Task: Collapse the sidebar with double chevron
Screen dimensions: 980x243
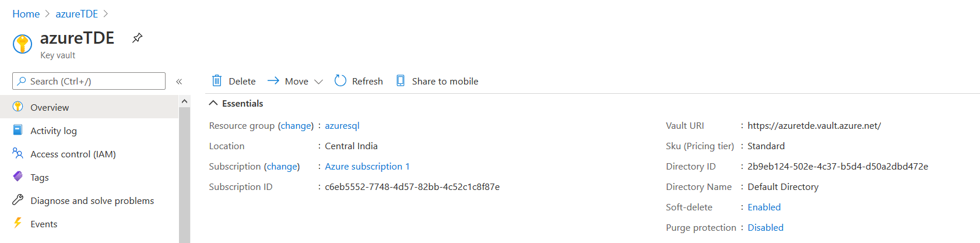Action: coord(179,82)
